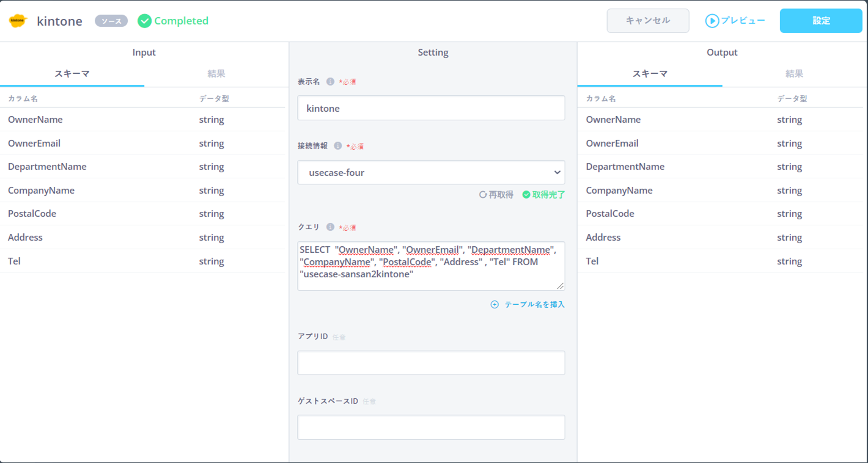
Task: Click the Output panel heading
Action: click(x=722, y=53)
